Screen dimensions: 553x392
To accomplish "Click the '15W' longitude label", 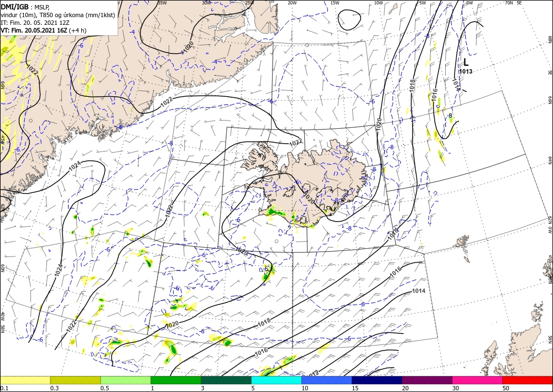I will pyautogui.click(x=335, y=3).
